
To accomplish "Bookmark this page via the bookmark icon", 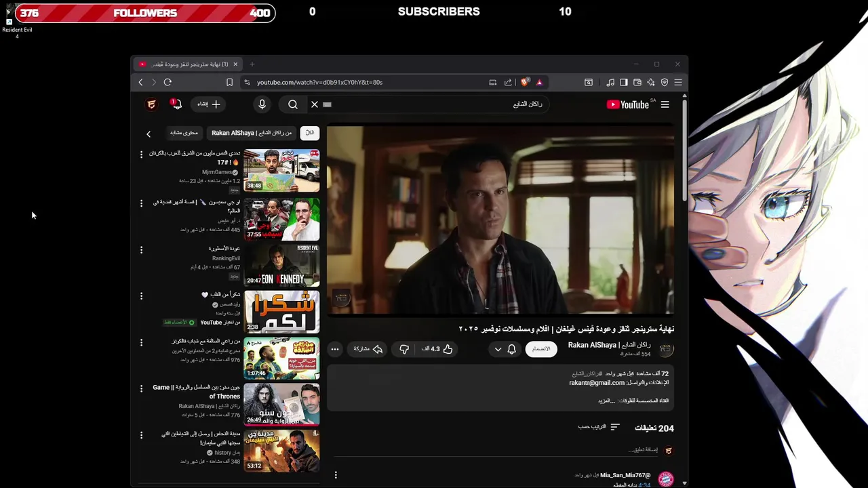I will tap(229, 82).
